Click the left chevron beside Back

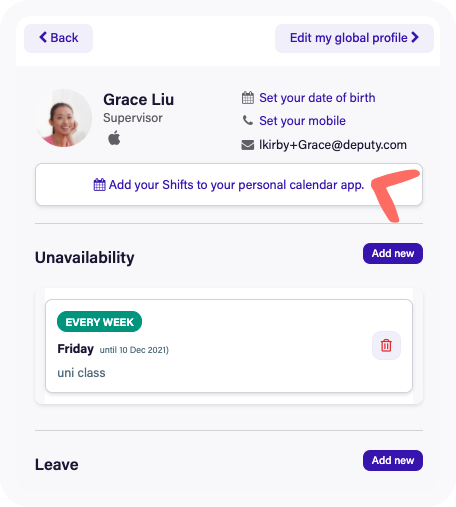(x=43, y=37)
